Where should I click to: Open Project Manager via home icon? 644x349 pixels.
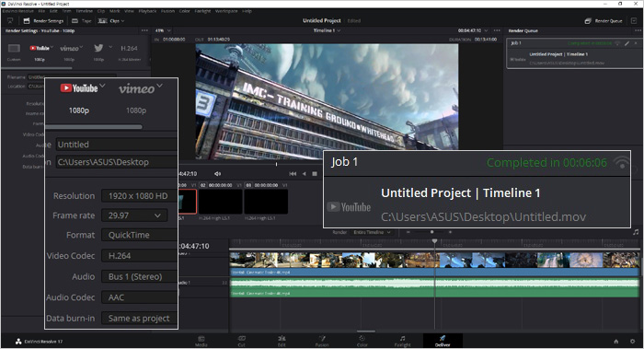click(616, 342)
